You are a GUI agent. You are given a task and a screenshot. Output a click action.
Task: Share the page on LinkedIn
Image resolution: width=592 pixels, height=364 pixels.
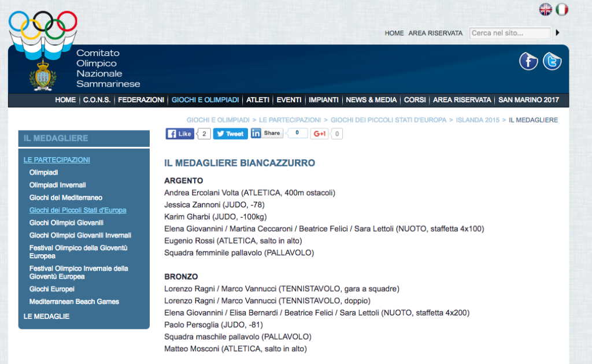tap(267, 133)
